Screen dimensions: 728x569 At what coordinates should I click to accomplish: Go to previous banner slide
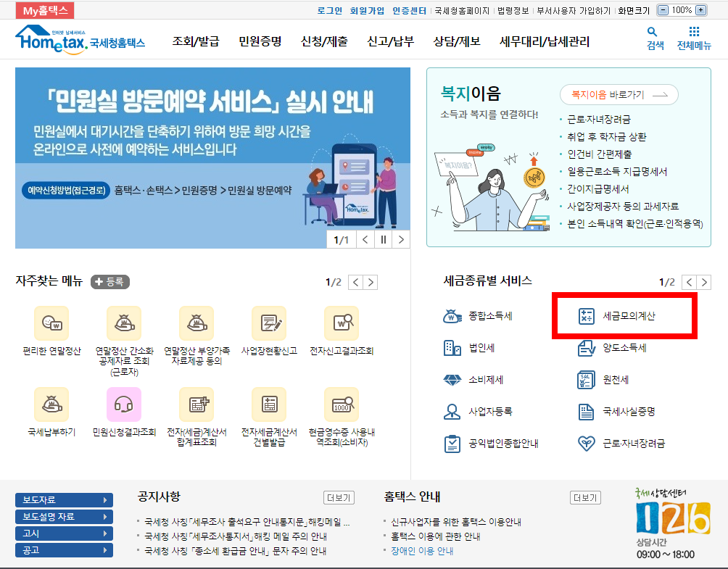click(365, 239)
